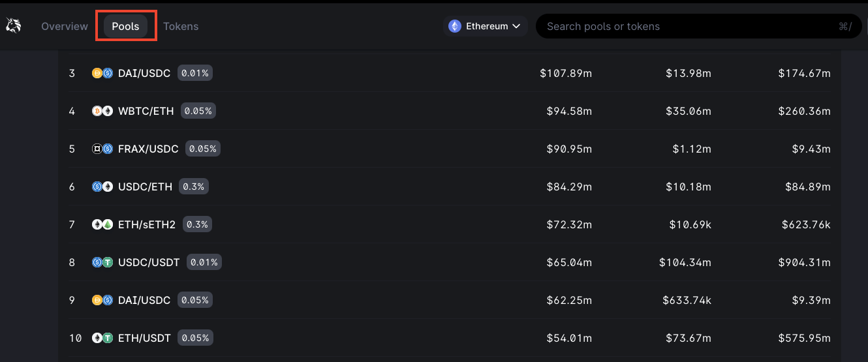This screenshot has width=868, height=362.
Task: Expand the Ethereum network dropdown chevron
Action: coord(516,26)
